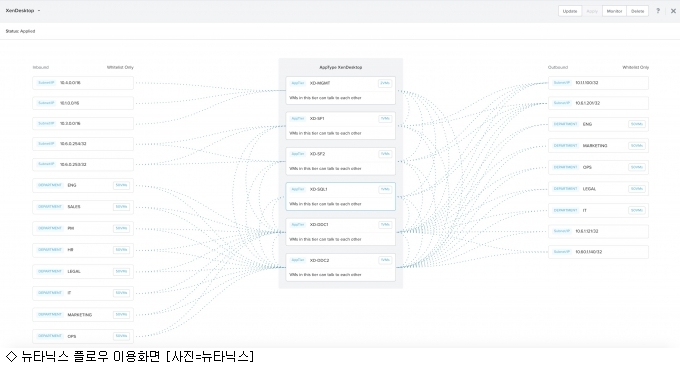Click the Delete button
Screen dimensions: 680x368
[637, 11]
